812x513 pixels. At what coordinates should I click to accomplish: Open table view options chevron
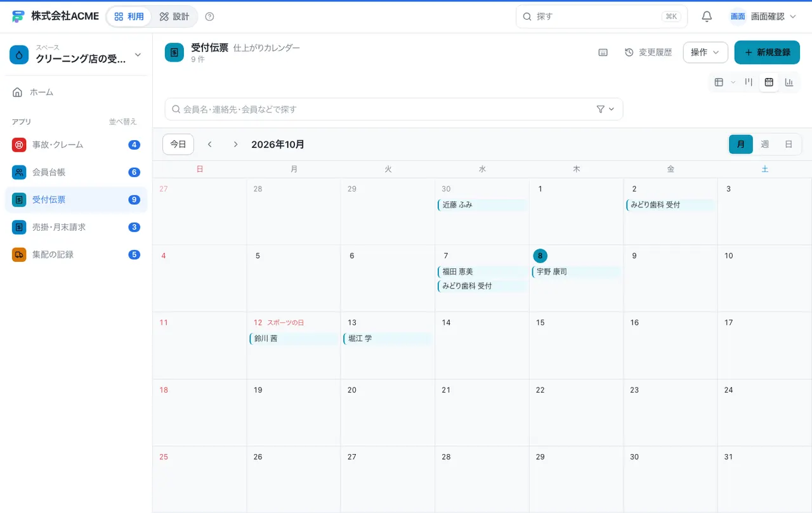click(x=733, y=82)
